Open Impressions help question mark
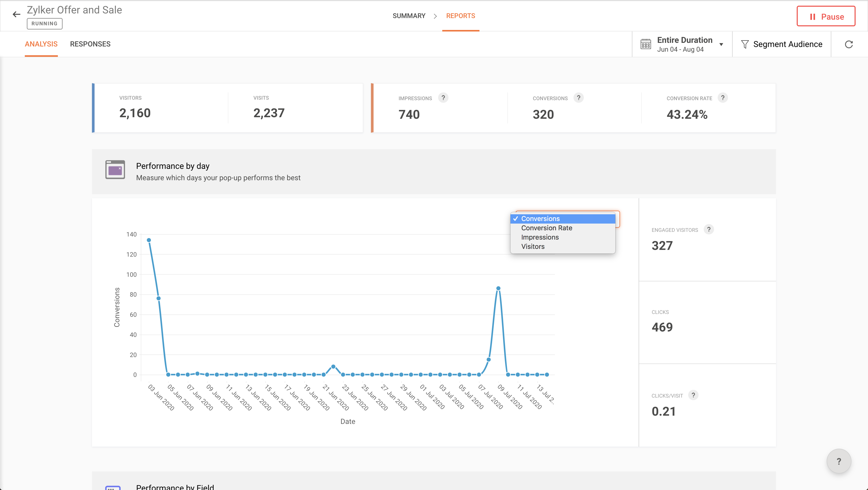This screenshot has height=490, width=868. click(x=443, y=98)
